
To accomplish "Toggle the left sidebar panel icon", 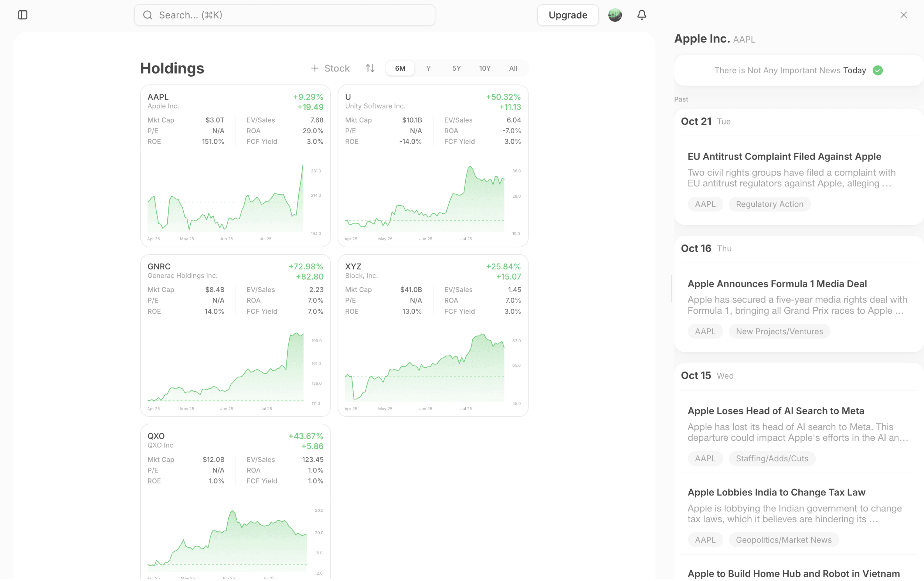I will click(x=23, y=15).
